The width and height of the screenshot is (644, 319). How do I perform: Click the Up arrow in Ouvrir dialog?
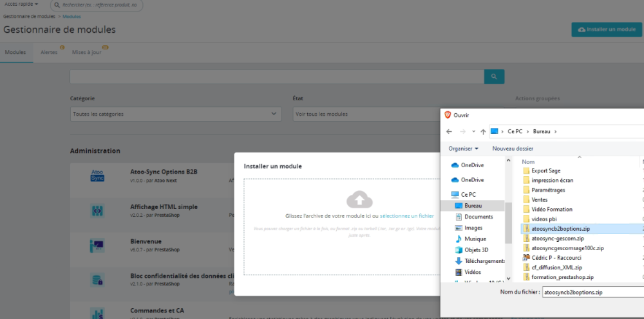tap(483, 132)
